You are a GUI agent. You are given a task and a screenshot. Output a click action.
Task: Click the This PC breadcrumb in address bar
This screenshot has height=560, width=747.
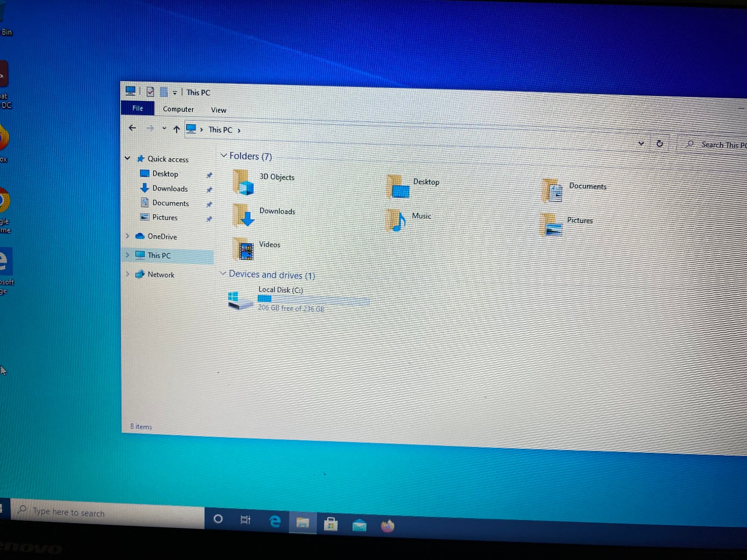[220, 130]
